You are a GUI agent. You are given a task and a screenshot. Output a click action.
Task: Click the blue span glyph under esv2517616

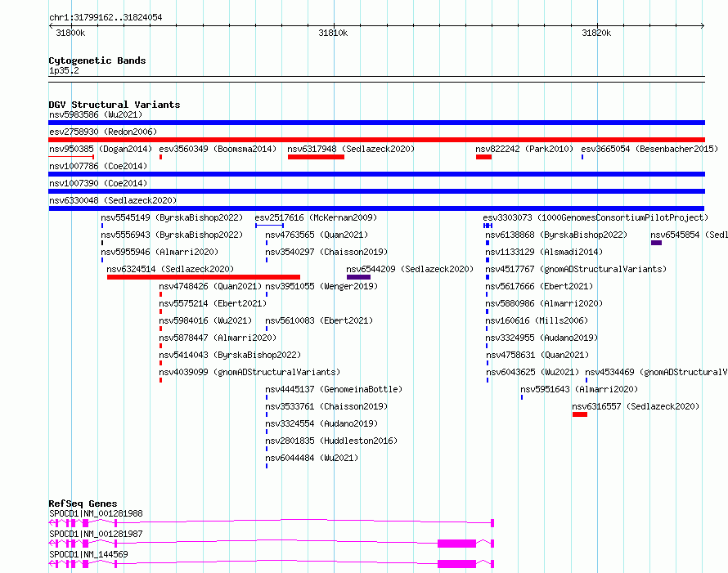(269, 226)
